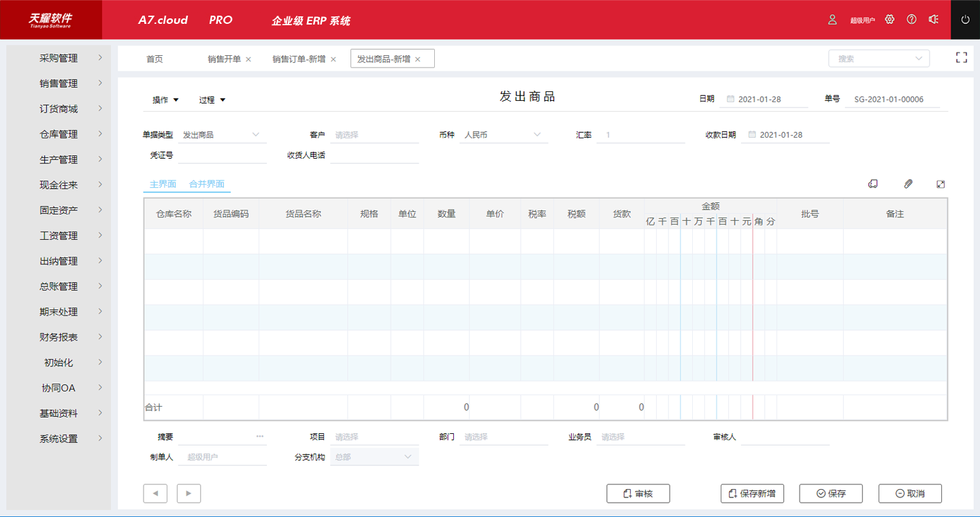
Task: Toggle fullscreen with the corner-brackets icon
Action: (x=962, y=58)
